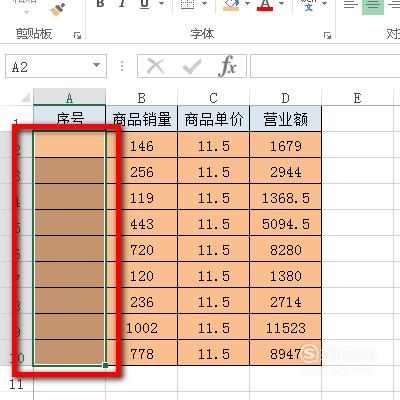Select the empty E cell beside 1679
400x400 pixels.
(x=357, y=145)
